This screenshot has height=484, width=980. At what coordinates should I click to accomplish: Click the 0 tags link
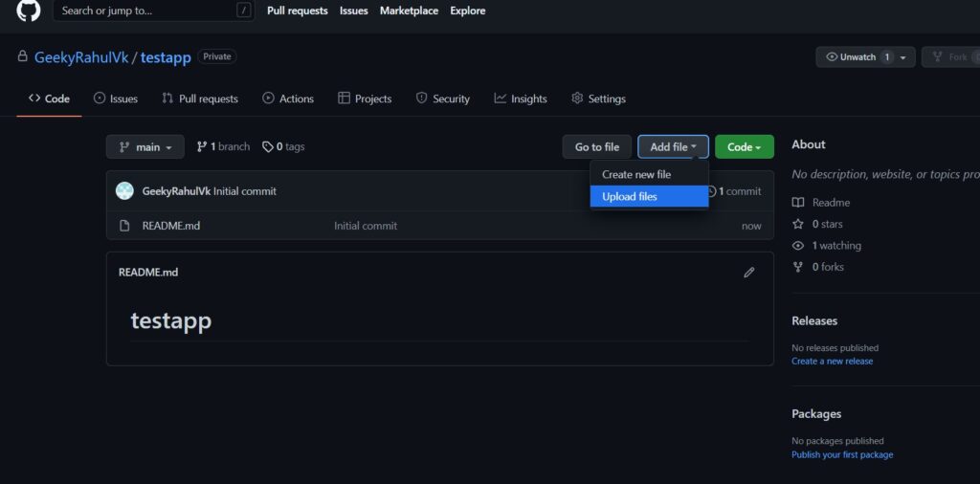pos(283,146)
